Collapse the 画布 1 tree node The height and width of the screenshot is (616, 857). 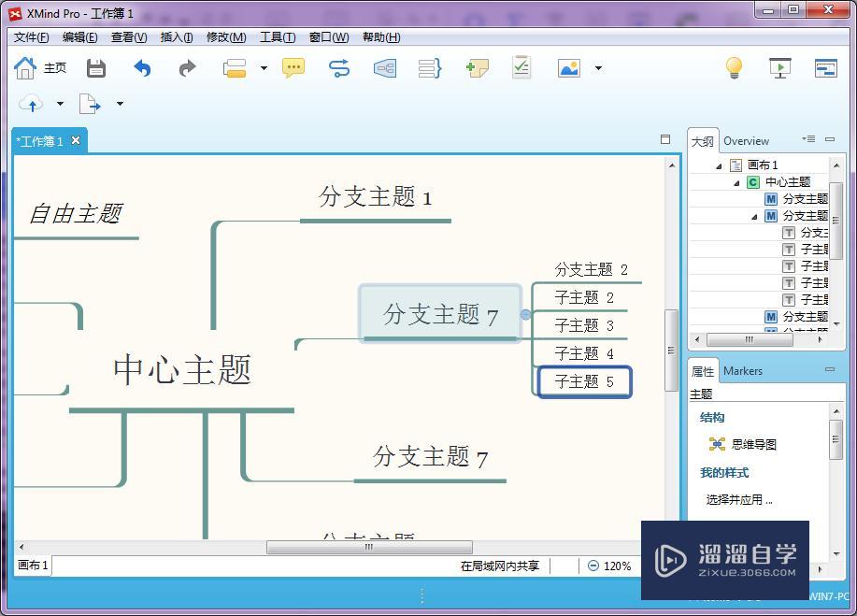[720, 165]
